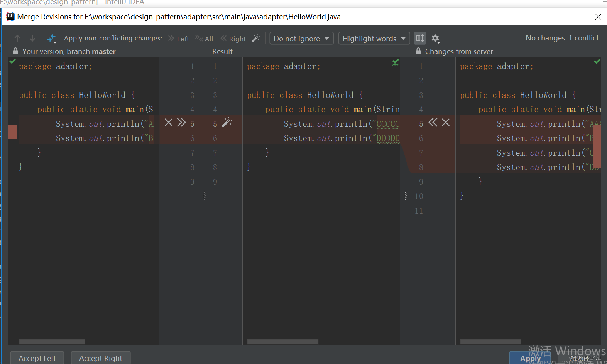Screen dimensions: 607x364
Task: Ignore right change with X icon
Action: [446, 123]
